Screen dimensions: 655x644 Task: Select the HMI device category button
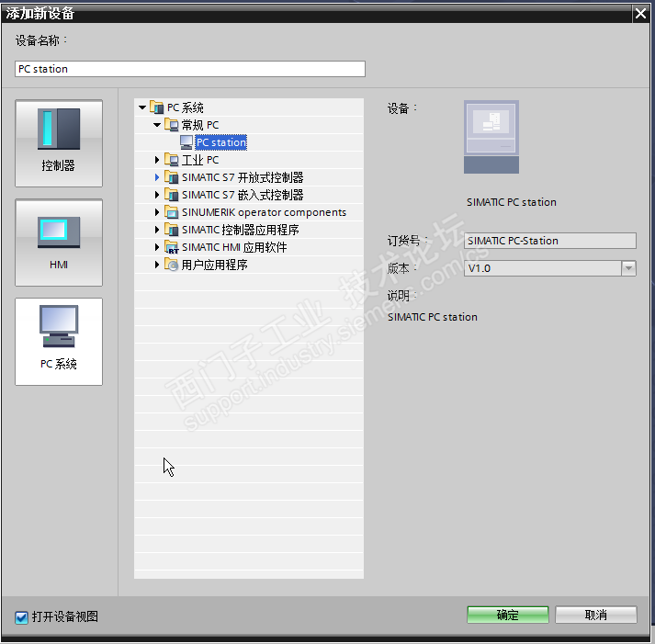tap(59, 243)
